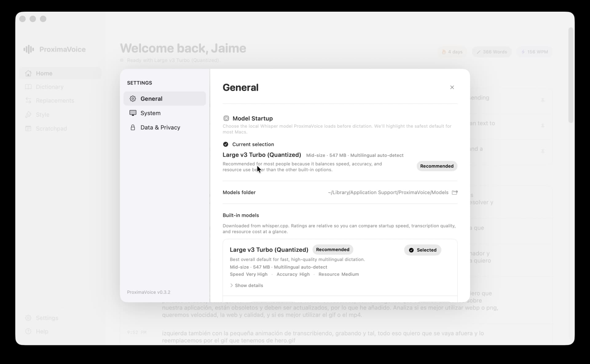Viewport: 590px width, 364px height.
Task: Click the Current selection checkmark icon
Action: tap(226, 144)
